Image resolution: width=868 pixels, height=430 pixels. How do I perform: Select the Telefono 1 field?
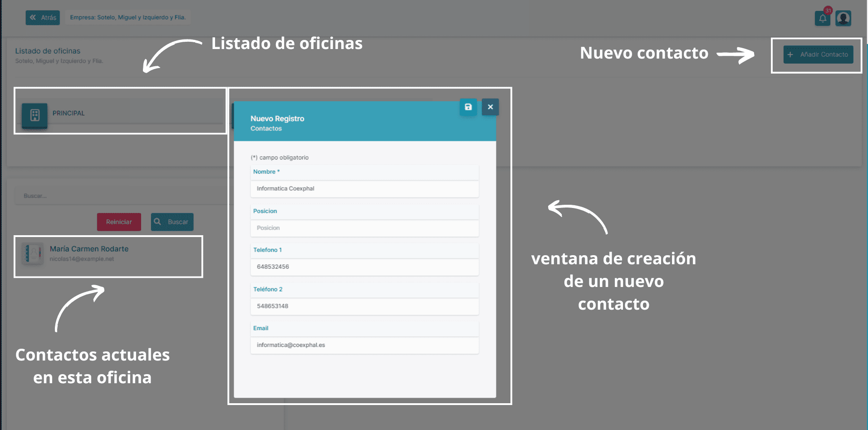pos(364,267)
